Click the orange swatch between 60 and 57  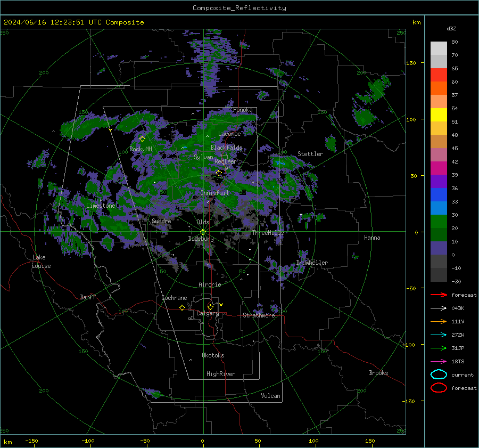[x=439, y=88]
